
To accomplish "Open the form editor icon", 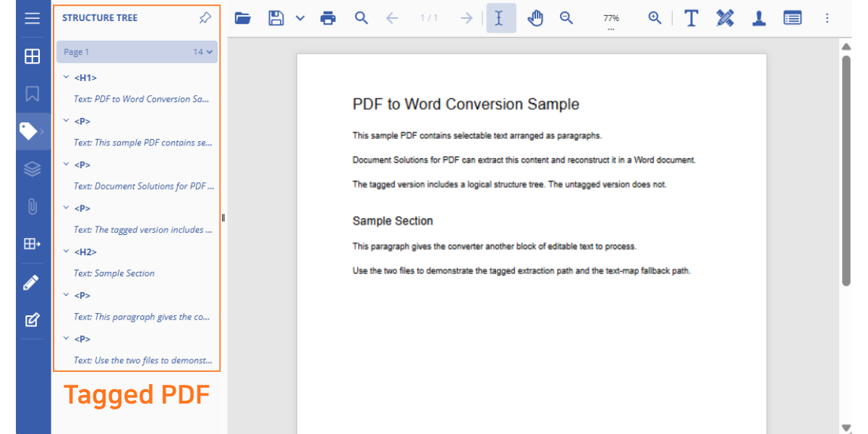I will click(x=32, y=320).
